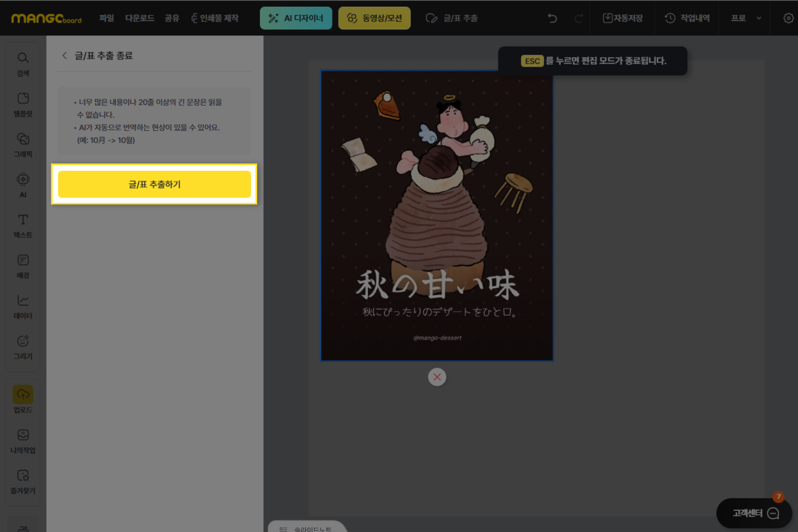Open the Search (검색) sidebar panel
This screenshot has height=532, width=798.
point(23,63)
